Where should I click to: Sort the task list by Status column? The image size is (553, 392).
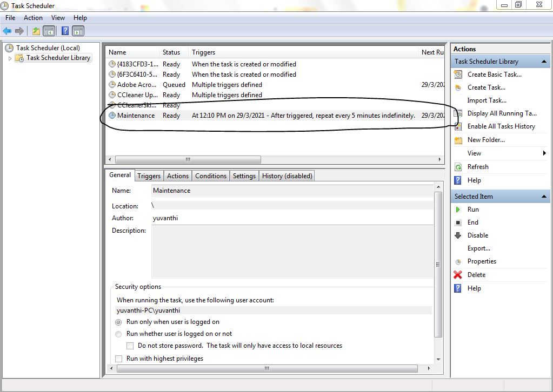point(174,52)
